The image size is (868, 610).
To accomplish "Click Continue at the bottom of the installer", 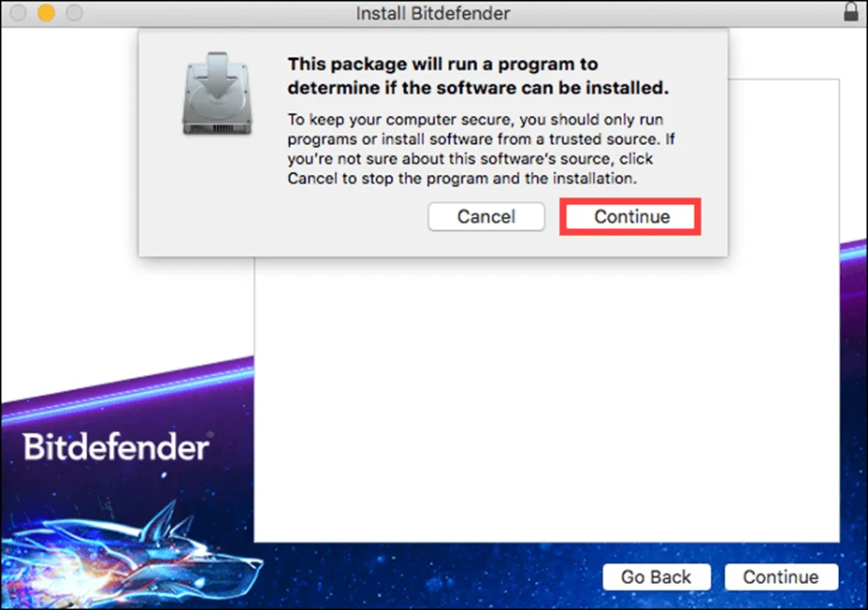I will pos(781,577).
